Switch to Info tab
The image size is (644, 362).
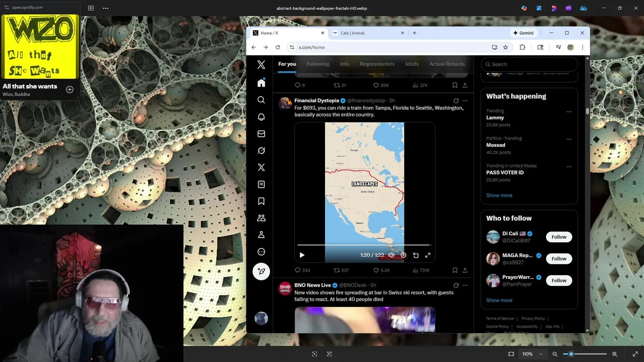(345, 64)
